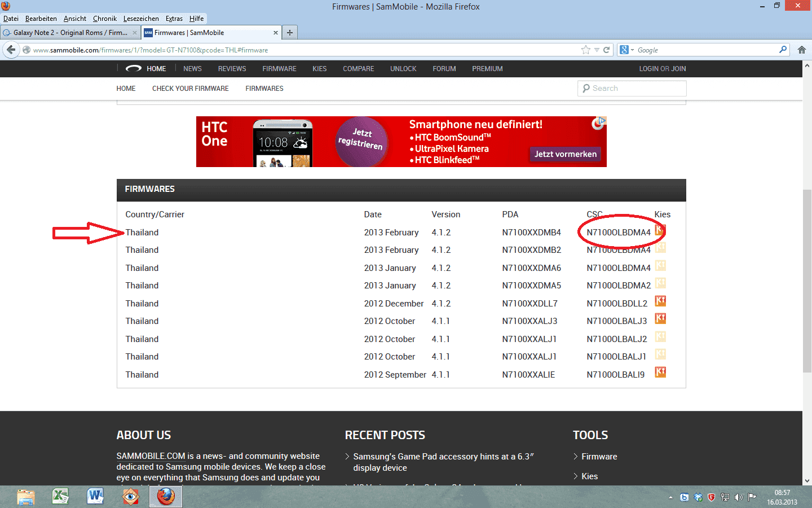
Task: Open the FORUM navigation link
Action: pos(444,69)
